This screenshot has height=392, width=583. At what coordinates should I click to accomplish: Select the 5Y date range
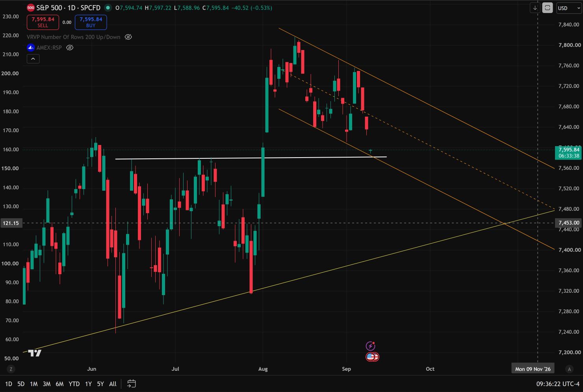[100, 384]
